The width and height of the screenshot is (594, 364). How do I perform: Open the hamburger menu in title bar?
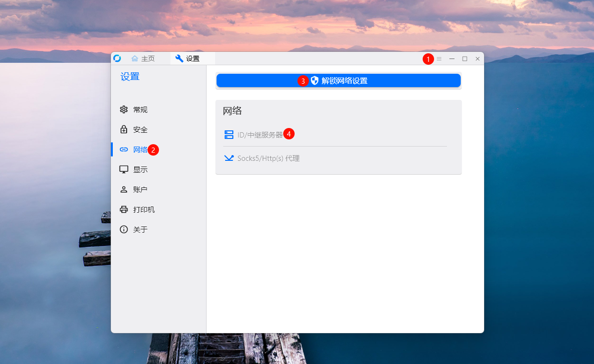click(x=439, y=59)
